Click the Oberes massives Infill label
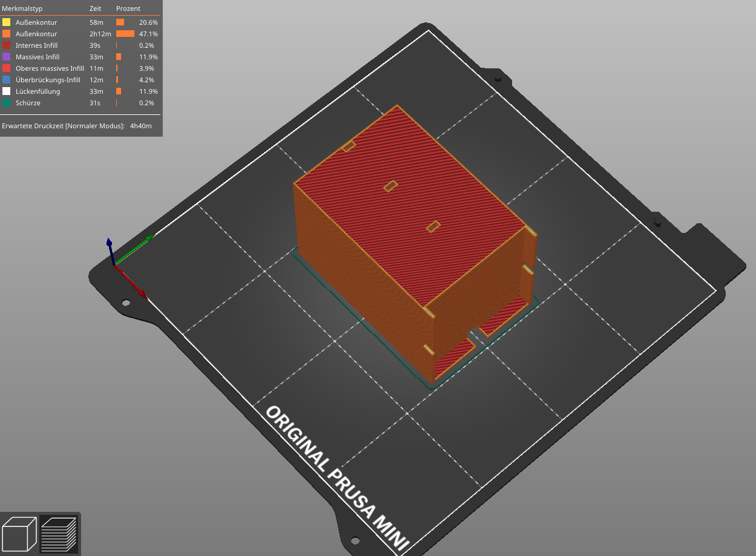This screenshot has width=756, height=556. 50,68
